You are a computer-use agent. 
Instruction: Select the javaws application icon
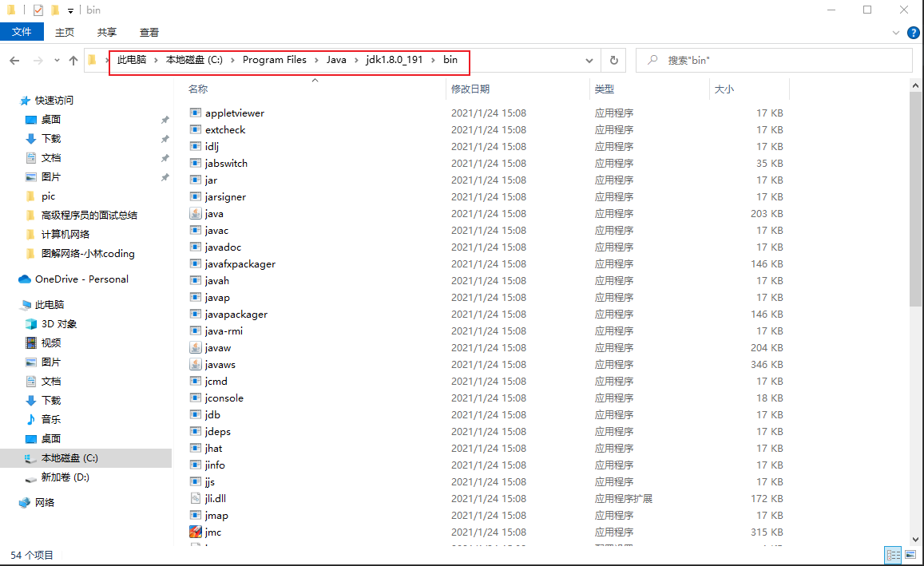(x=196, y=364)
